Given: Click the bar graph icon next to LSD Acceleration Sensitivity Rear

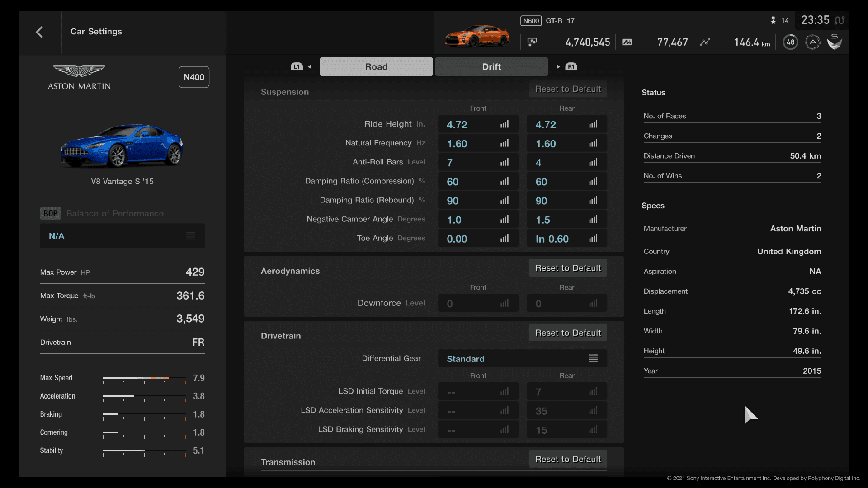Looking at the screenshot, I should [x=593, y=410].
